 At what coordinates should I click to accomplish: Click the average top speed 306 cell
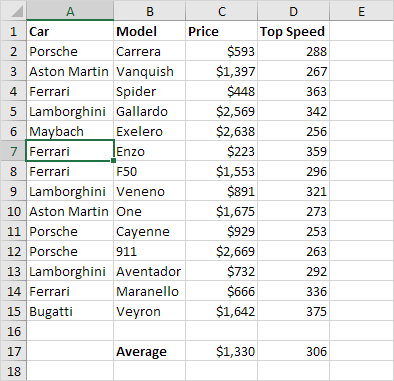[293, 351]
